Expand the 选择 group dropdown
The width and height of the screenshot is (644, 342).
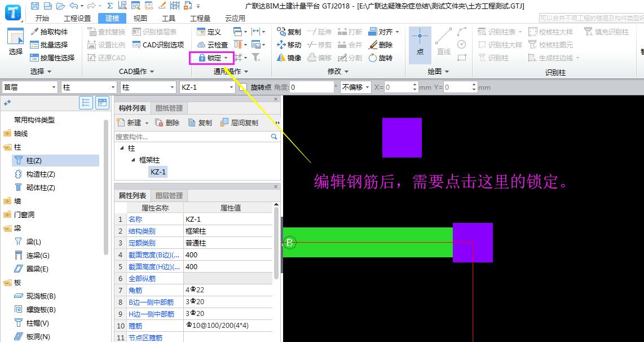click(50, 72)
